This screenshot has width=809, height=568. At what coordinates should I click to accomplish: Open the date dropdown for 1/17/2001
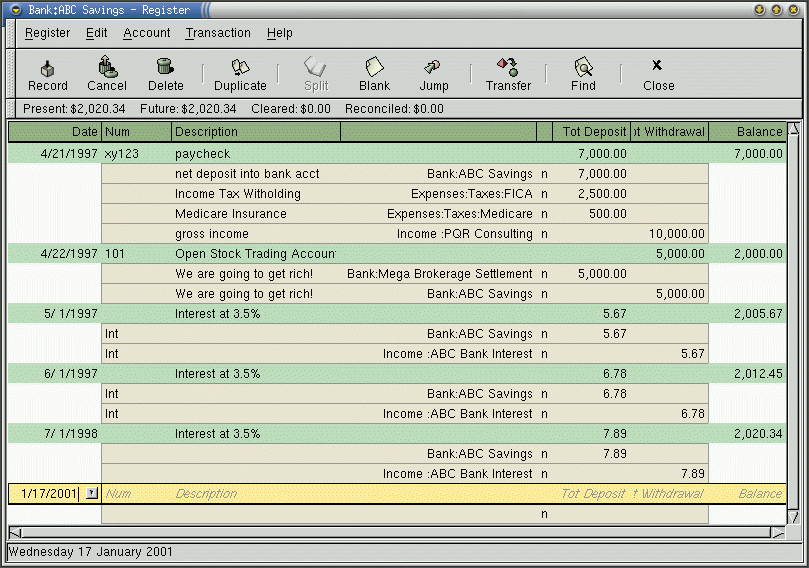[x=92, y=493]
